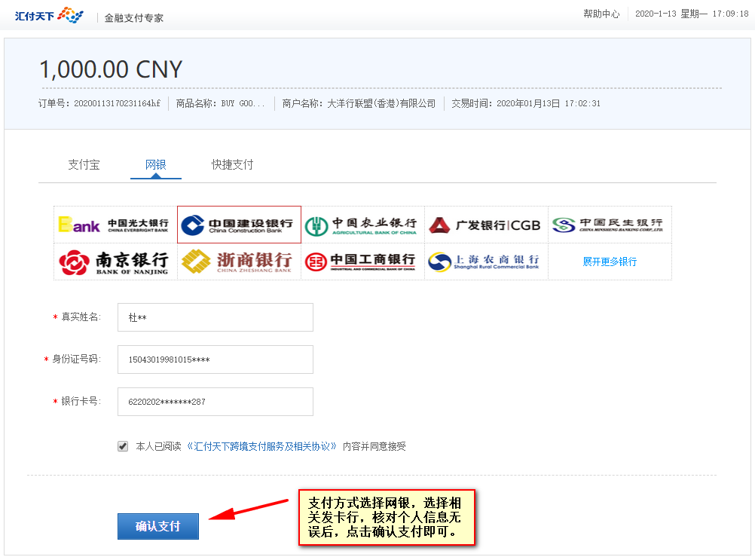Uncheck the agreement acceptance checkbox

pos(123,446)
